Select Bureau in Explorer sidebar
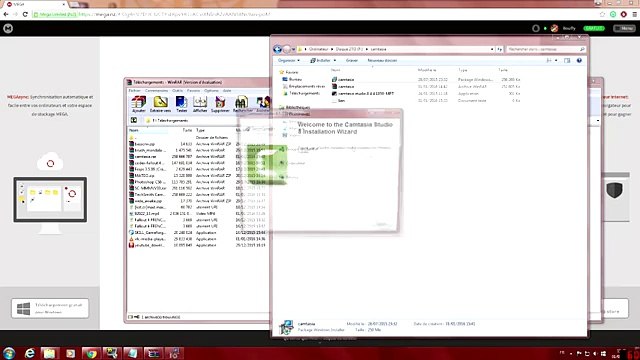The height and width of the screenshot is (360, 640). 292,79
